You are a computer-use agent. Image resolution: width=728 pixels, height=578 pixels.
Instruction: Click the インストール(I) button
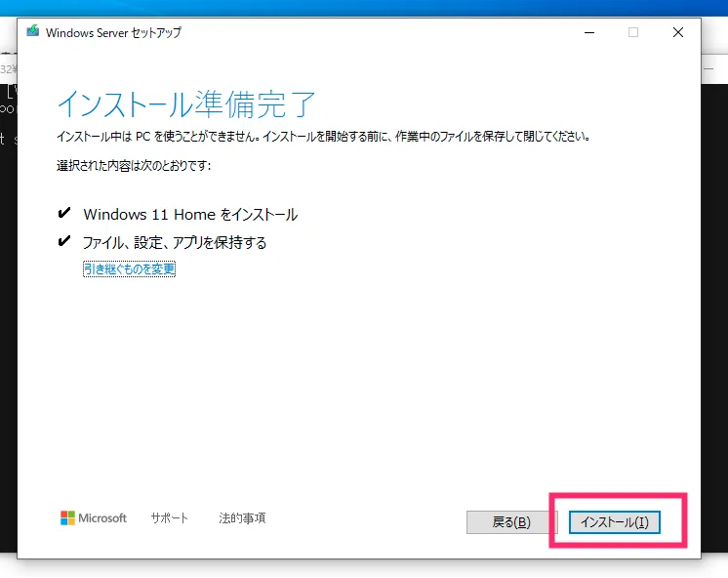point(614,522)
